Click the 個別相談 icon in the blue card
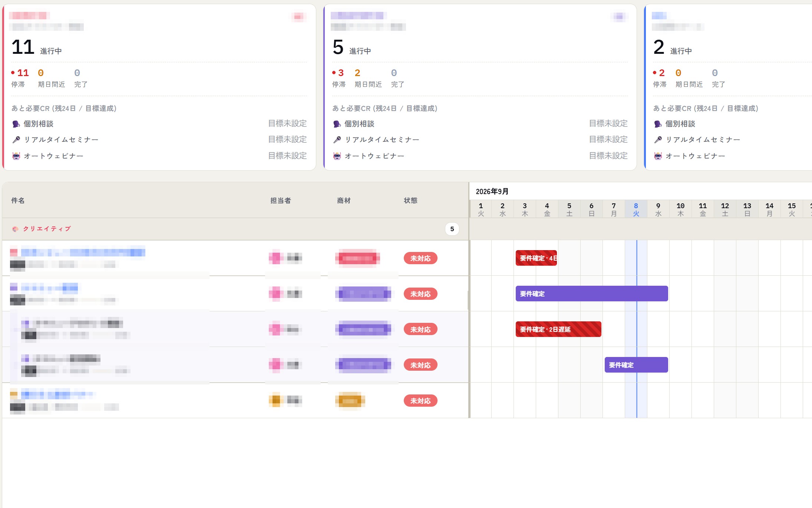The height and width of the screenshot is (508, 812). tap(658, 124)
